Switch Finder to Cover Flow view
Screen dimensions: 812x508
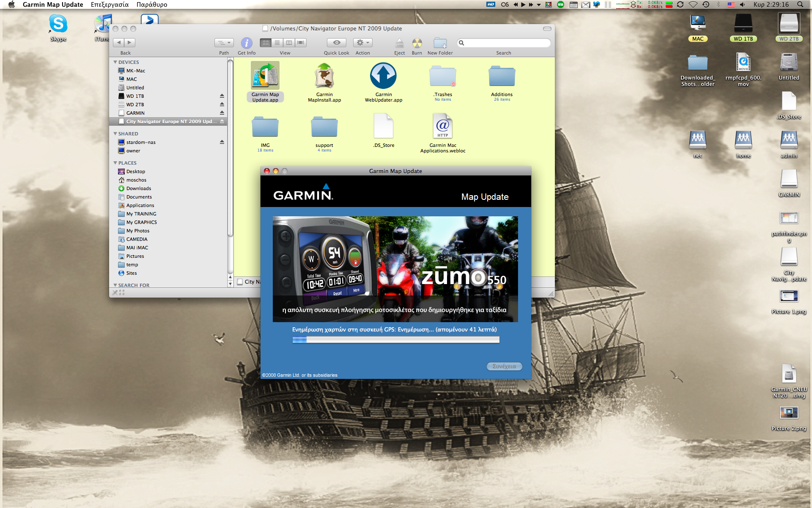301,43
